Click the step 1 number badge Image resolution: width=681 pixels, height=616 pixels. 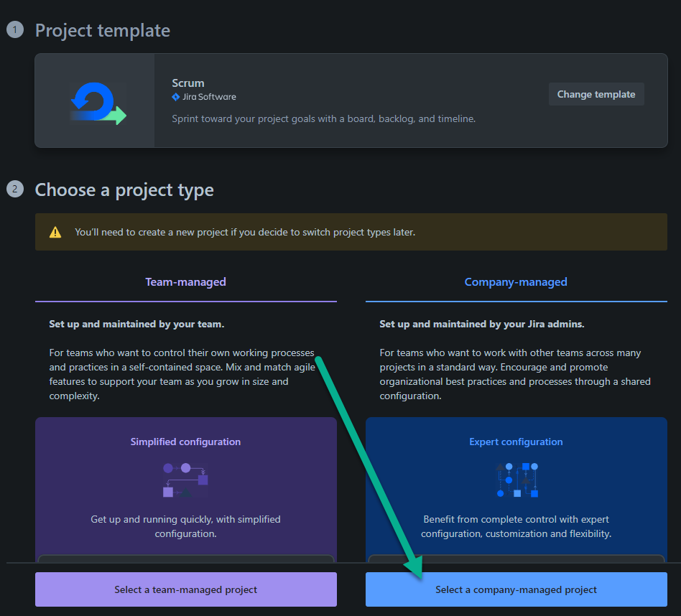pyautogui.click(x=15, y=30)
